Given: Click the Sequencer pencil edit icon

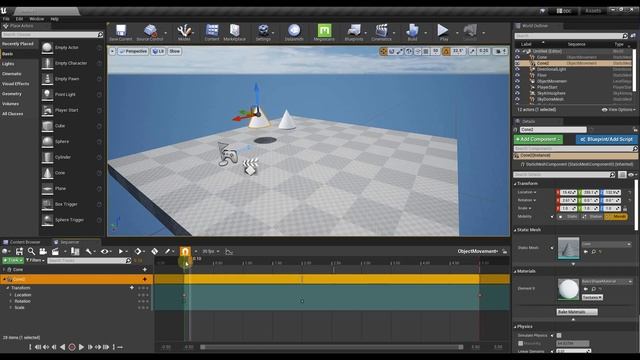Looking at the screenshot, I should coord(167,251).
